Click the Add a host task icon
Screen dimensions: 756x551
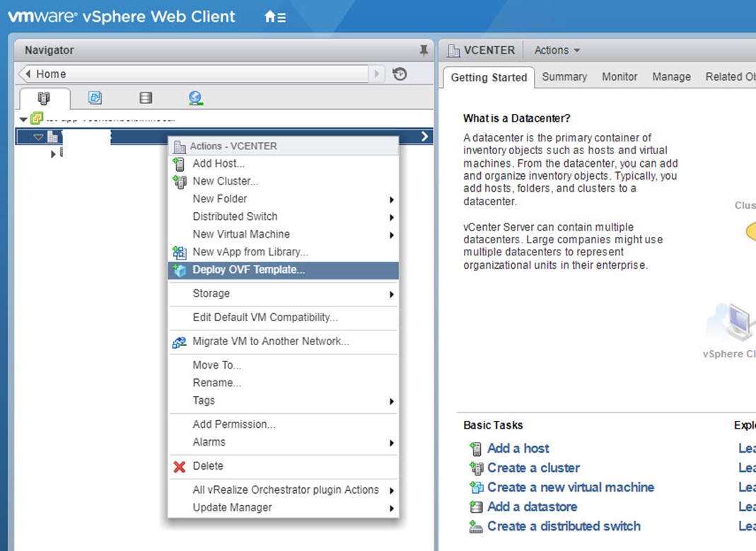(475, 449)
